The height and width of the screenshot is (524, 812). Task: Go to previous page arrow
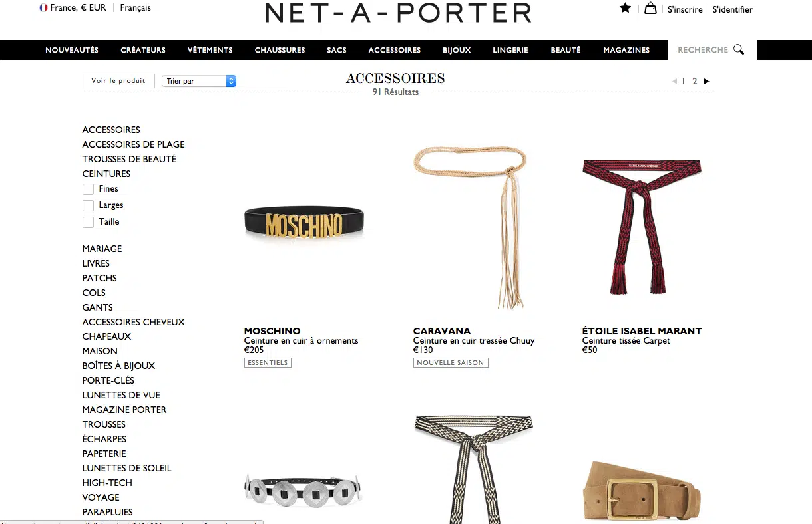674,81
